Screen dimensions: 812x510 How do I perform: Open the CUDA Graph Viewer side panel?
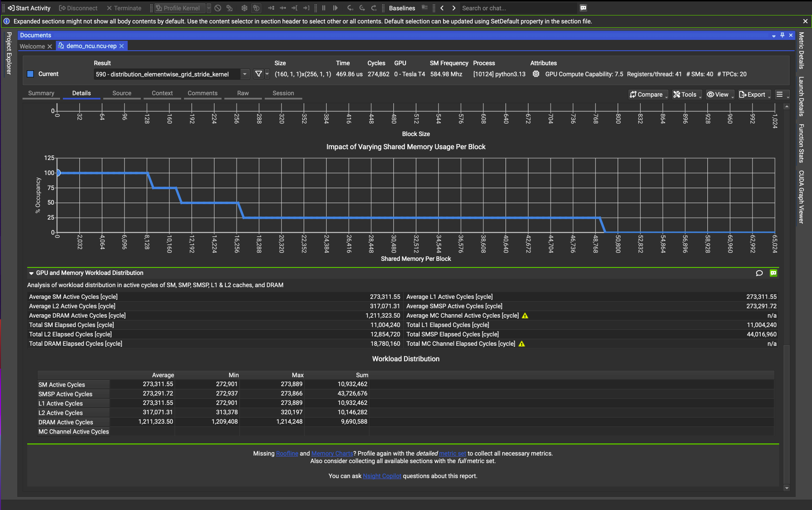coord(802,197)
